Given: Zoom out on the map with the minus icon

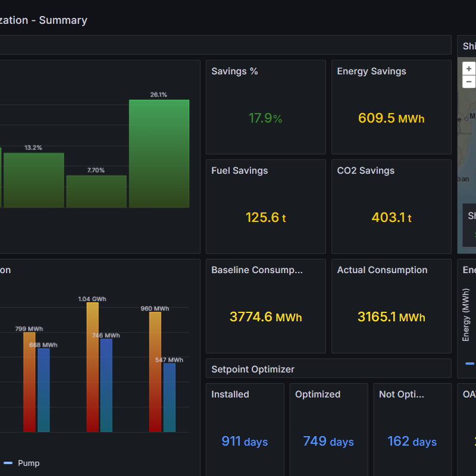Looking at the screenshot, I should (x=468, y=82).
